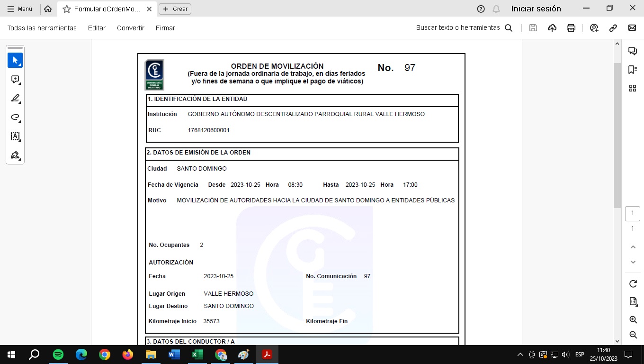Star the FormularioOrdenMo tab as favorite

tap(67, 9)
